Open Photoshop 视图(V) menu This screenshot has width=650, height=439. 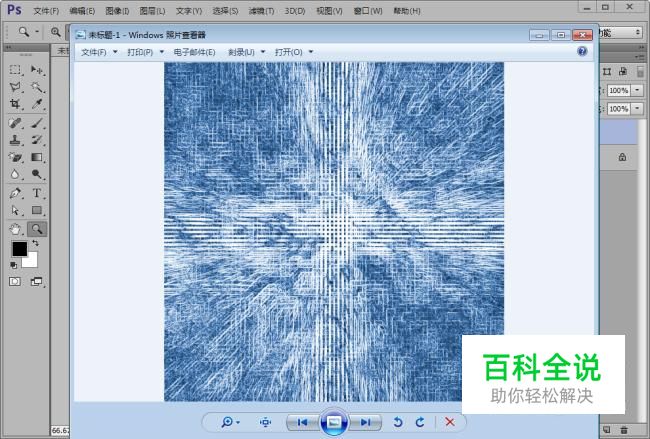click(330, 11)
